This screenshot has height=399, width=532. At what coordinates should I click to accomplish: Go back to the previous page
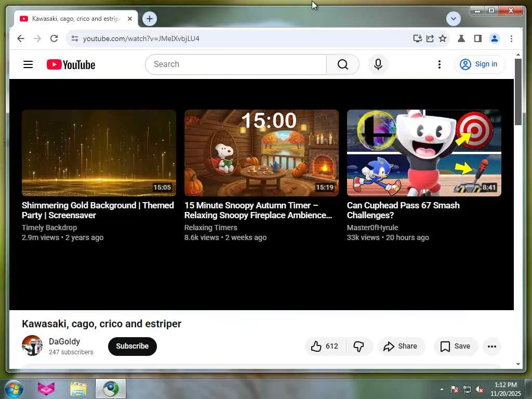click(21, 38)
